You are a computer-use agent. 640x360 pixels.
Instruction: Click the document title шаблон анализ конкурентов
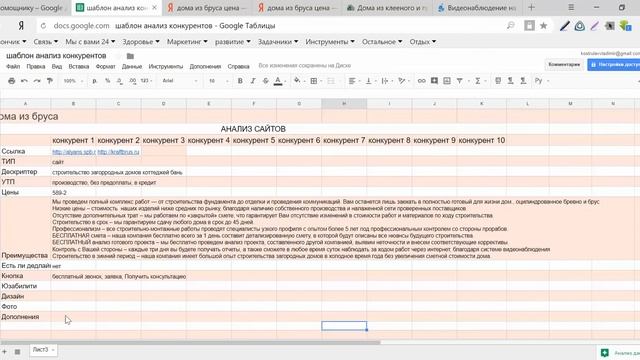[56, 56]
